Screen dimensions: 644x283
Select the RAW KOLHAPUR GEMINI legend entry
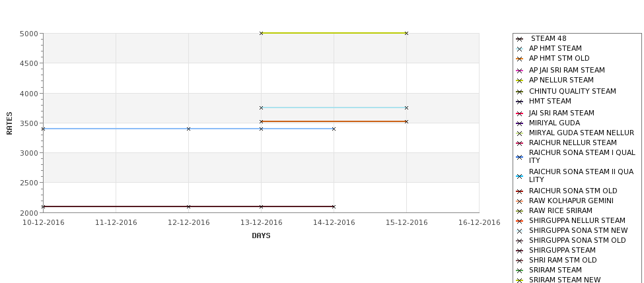[565, 201]
